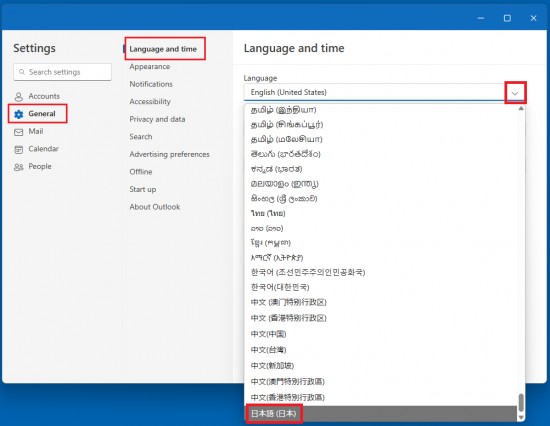The height and width of the screenshot is (426, 550).
Task: Minimize the Settings window
Action: click(x=481, y=18)
